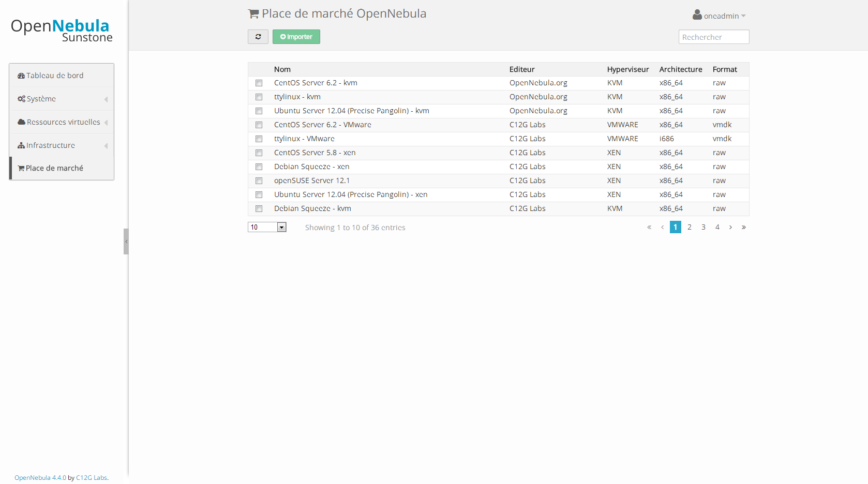Open the entries-per-page dropdown showing 10
The height and width of the screenshot is (484, 868).
coord(267,227)
